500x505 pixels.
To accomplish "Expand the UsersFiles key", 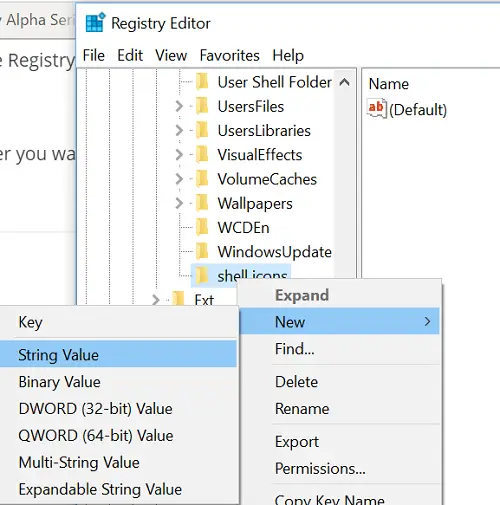I will point(179,106).
